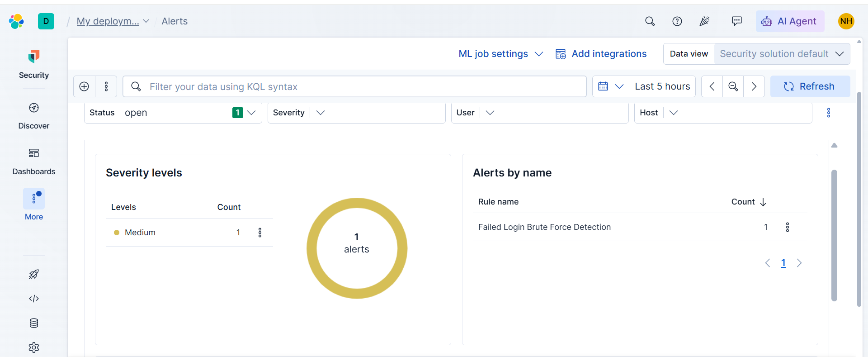868x357 pixels.
Task: Open the NH user profile avatar
Action: click(846, 21)
